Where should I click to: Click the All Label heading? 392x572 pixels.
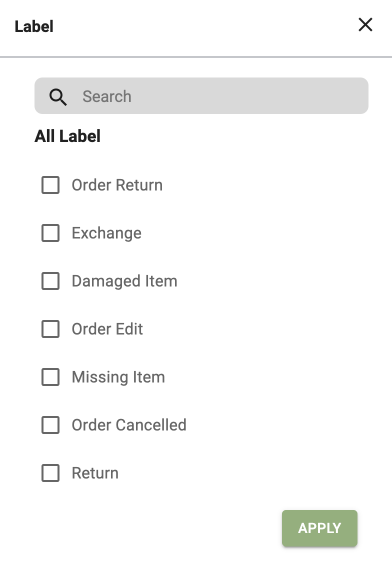pyautogui.click(x=67, y=136)
